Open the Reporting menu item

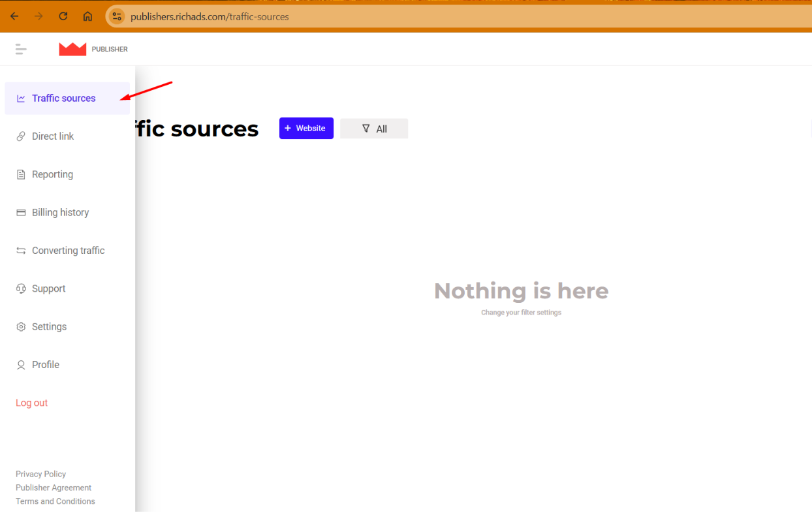coord(52,174)
